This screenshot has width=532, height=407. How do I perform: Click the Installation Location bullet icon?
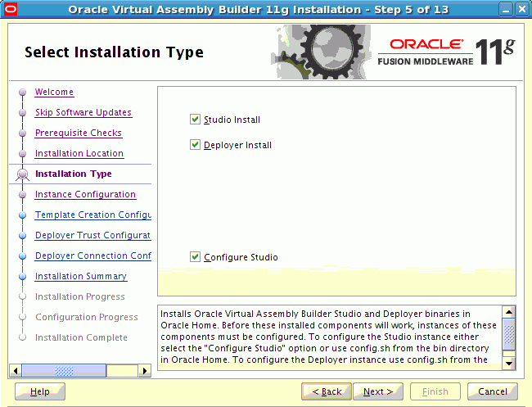pyautogui.click(x=23, y=153)
